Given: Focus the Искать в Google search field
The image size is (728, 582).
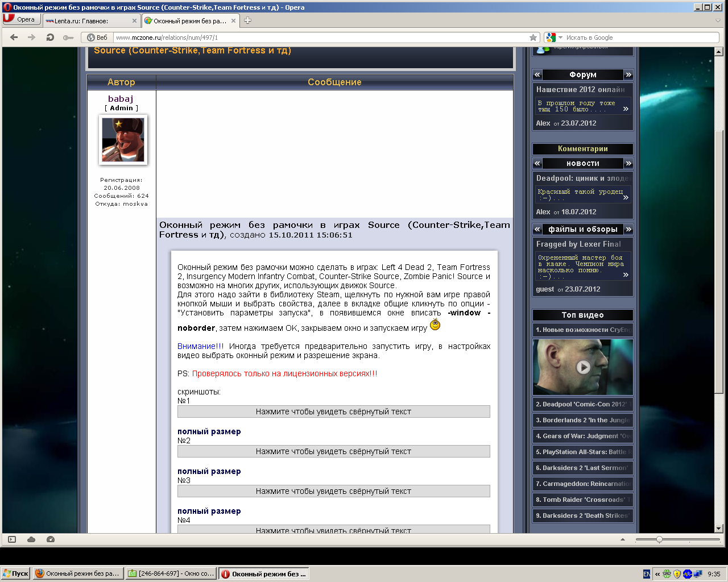Looking at the screenshot, I should click(640, 38).
